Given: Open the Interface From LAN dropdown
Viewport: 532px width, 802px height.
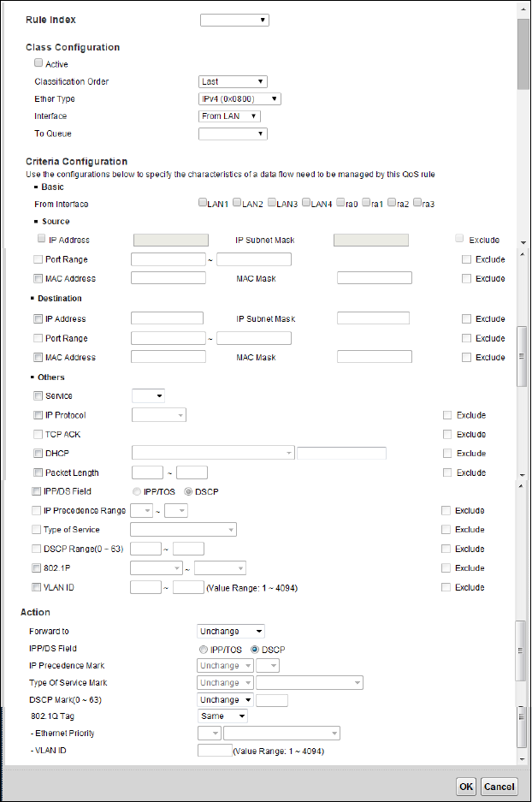Looking at the screenshot, I should [229, 116].
